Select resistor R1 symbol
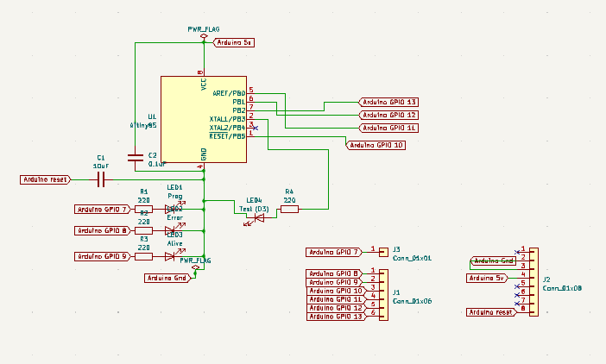606x364 pixels. coord(144,210)
